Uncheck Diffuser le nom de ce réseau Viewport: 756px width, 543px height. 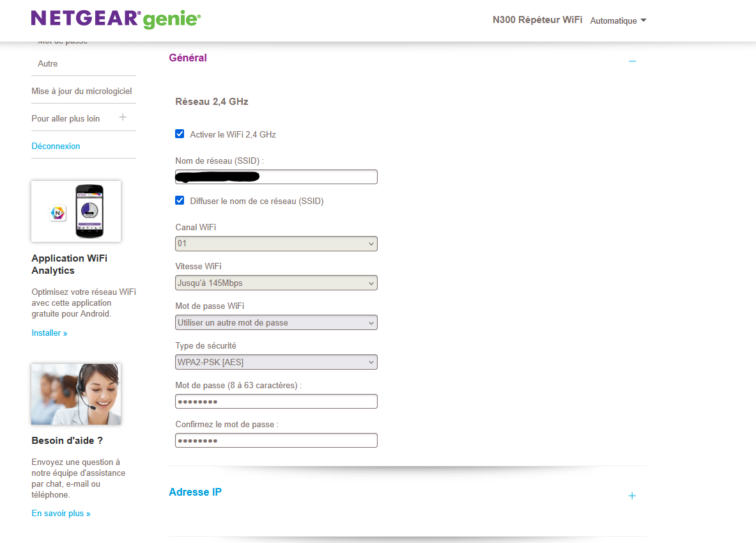coord(180,201)
